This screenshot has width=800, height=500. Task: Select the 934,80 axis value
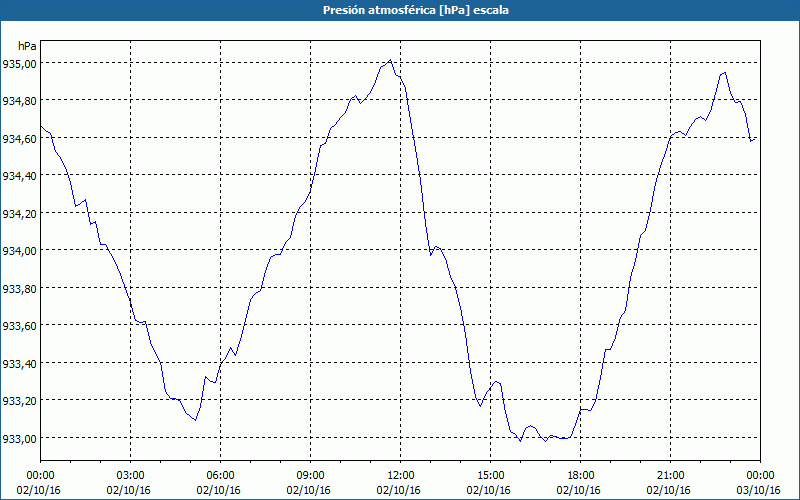[x=19, y=101]
